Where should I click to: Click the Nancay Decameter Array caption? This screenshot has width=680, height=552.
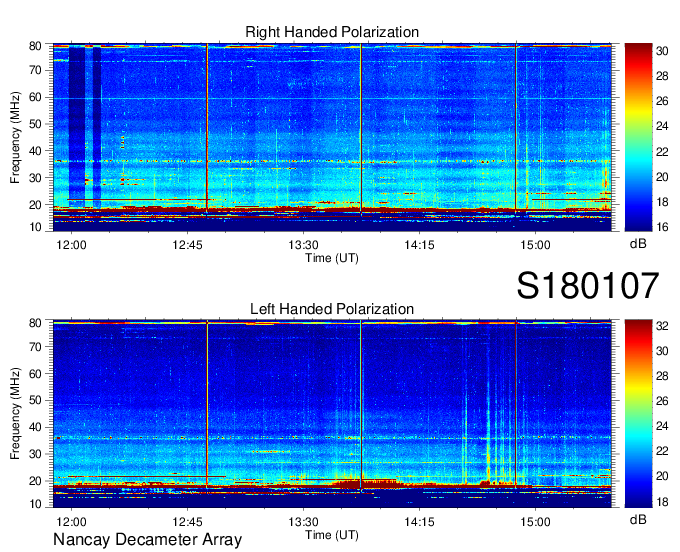pyautogui.click(x=147, y=540)
